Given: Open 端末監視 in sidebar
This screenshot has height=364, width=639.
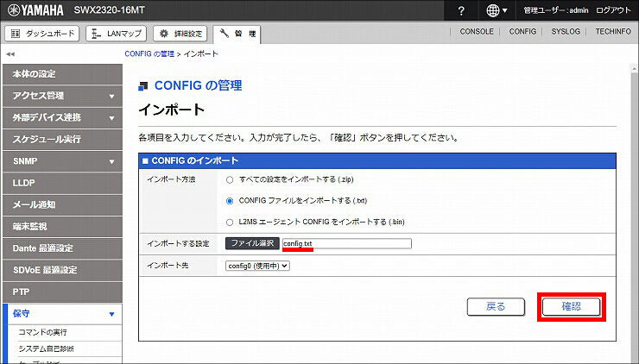Looking at the screenshot, I should point(62,226).
